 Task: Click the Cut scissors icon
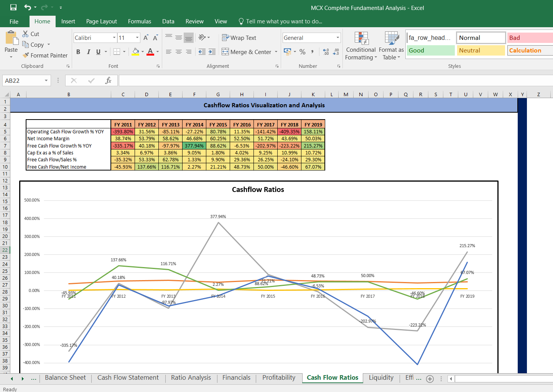25,34
